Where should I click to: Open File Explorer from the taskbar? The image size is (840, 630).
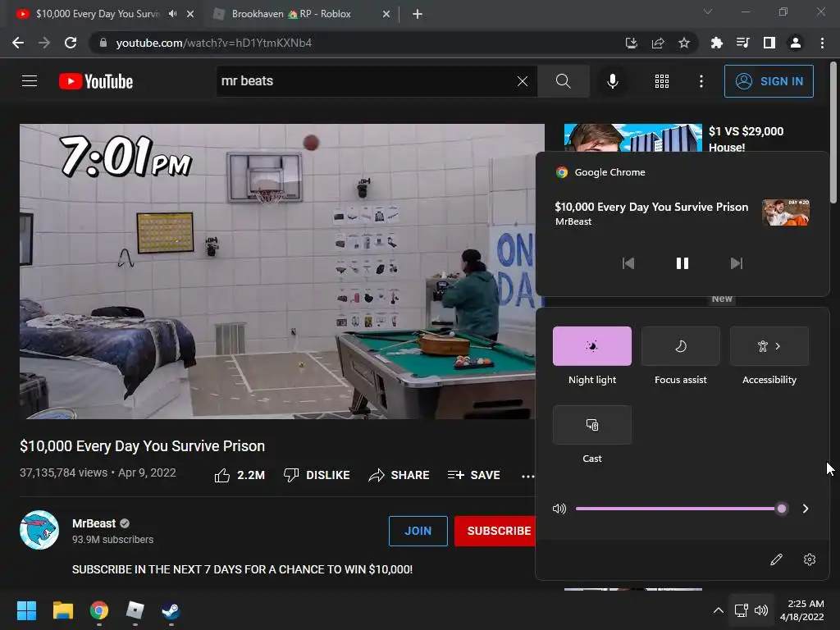click(62, 610)
